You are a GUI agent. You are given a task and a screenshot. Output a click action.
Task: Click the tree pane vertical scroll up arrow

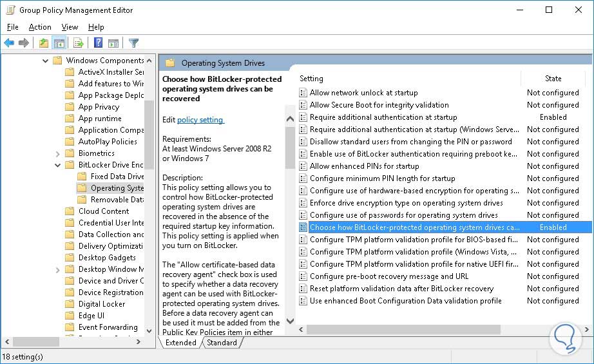[149, 61]
